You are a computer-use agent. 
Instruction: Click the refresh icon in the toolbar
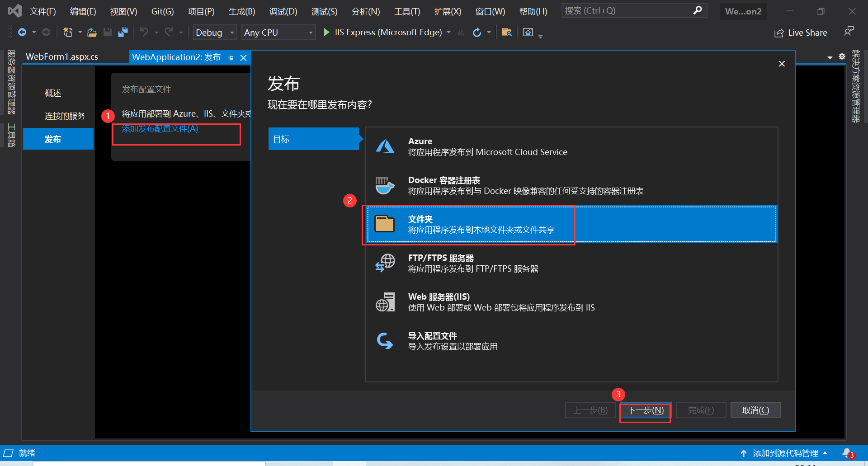point(478,32)
